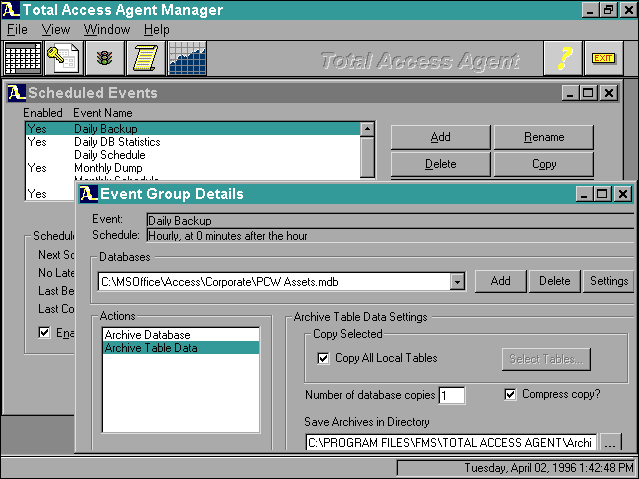Viewport: 639px width, 479px height.
Task: Toggle the checkbox in Scheduled Events panel
Action: (x=44, y=332)
